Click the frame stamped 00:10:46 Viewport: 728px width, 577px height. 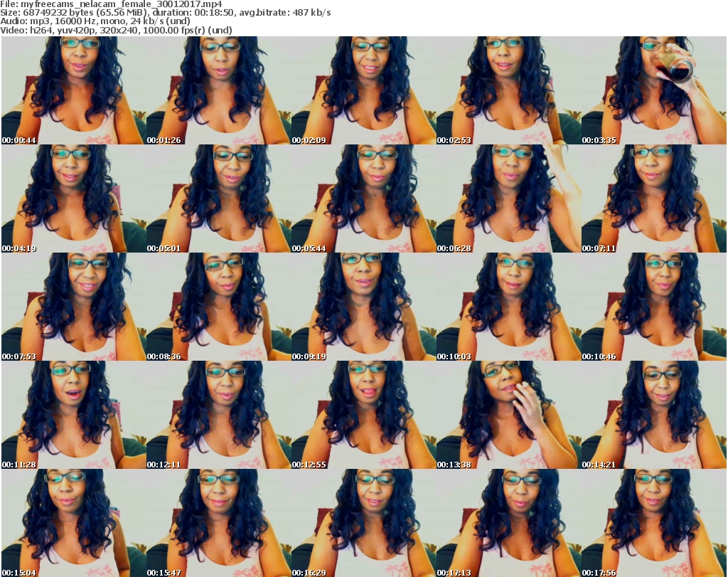coord(654,307)
